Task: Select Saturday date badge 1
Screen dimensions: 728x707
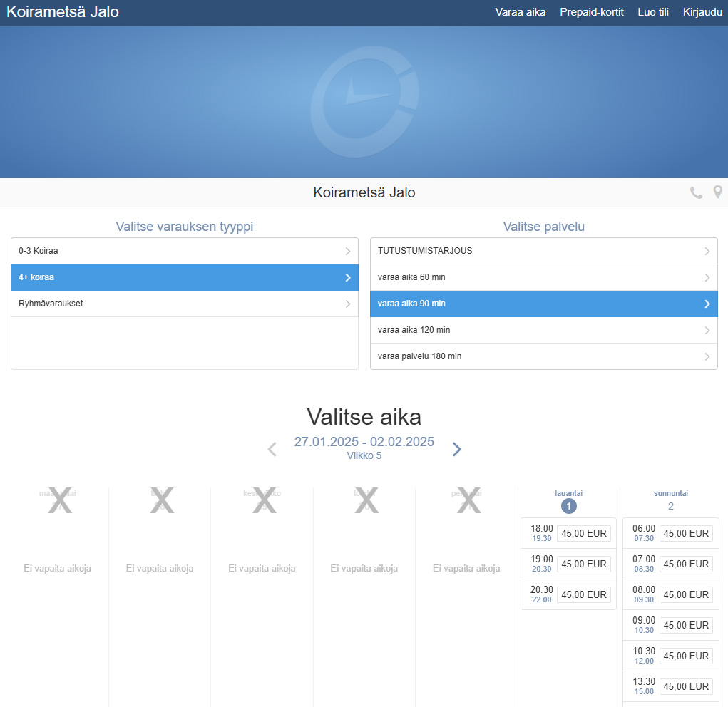Action: pos(568,506)
